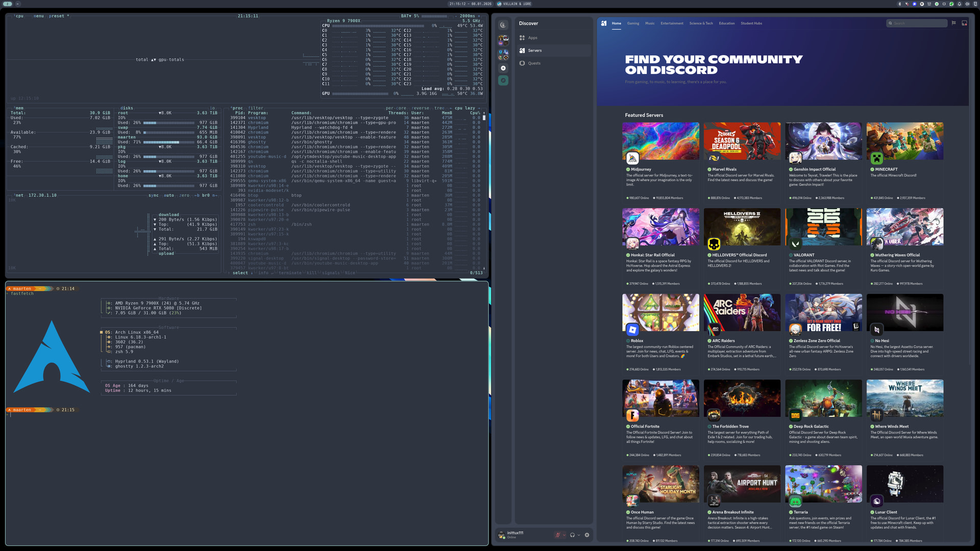Viewport: 980px width, 551px height.
Task: Open the Marvel Rivals server banner
Action: click(x=742, y=141)
